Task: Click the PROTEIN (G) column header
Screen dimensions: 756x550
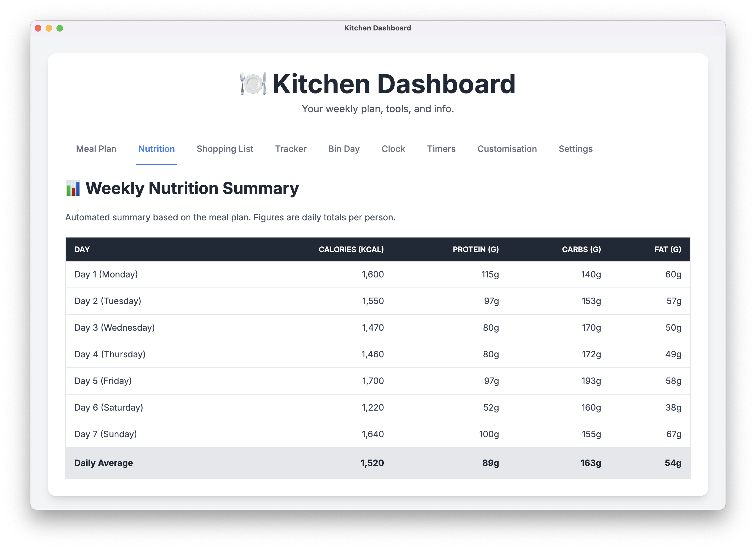Action: [x=476, y=249]
